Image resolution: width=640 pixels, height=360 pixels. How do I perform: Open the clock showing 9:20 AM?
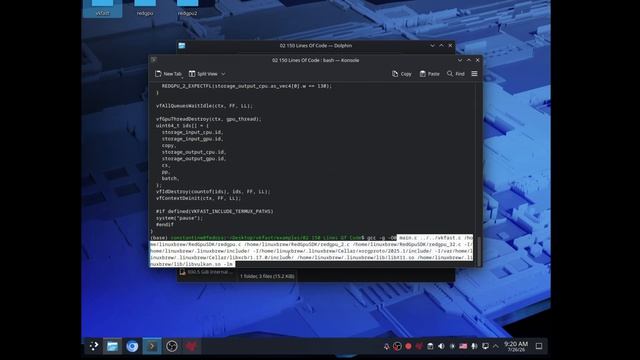tap(516, 346)
